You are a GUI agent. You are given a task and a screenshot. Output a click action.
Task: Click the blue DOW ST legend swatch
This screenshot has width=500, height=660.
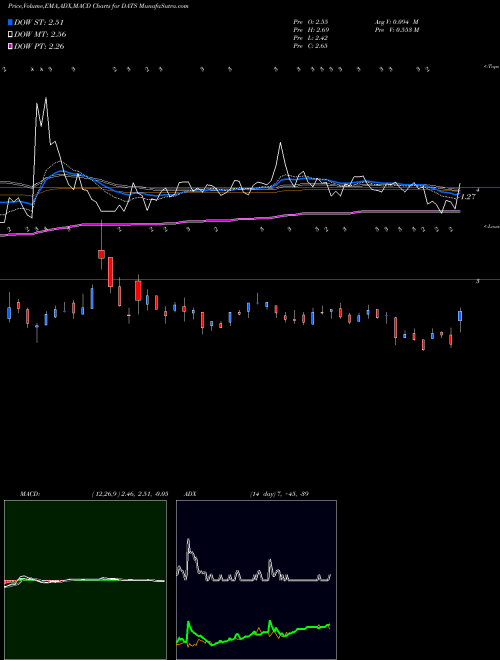[10, 22]
